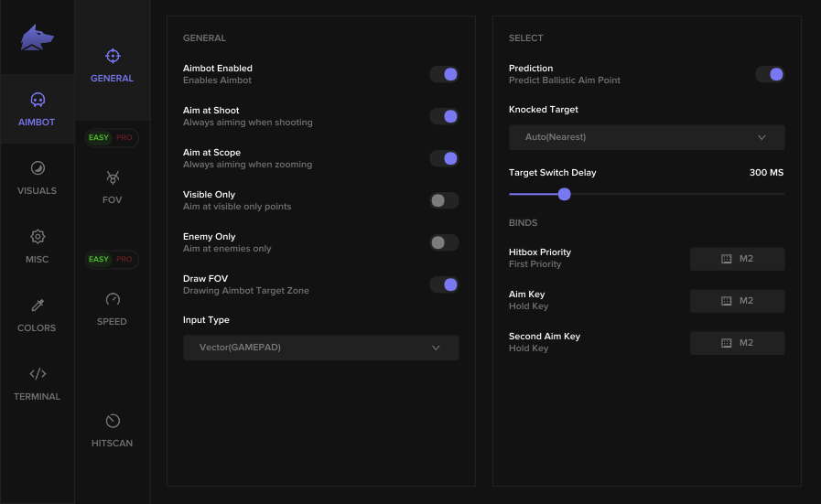
Task: Turn off the Draw FOV toggle
Action: [x=444, y=284]
